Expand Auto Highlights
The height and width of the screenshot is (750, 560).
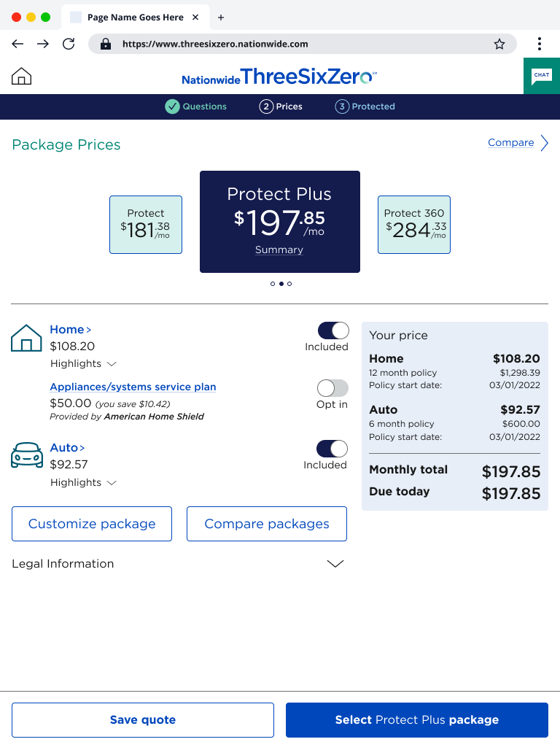tap(83, 482)
